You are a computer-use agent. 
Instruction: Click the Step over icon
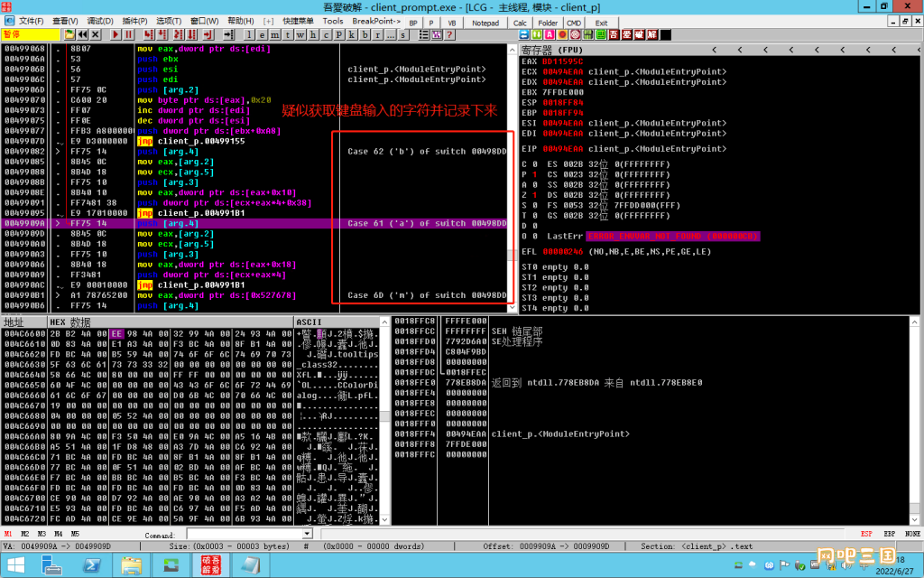162,35
